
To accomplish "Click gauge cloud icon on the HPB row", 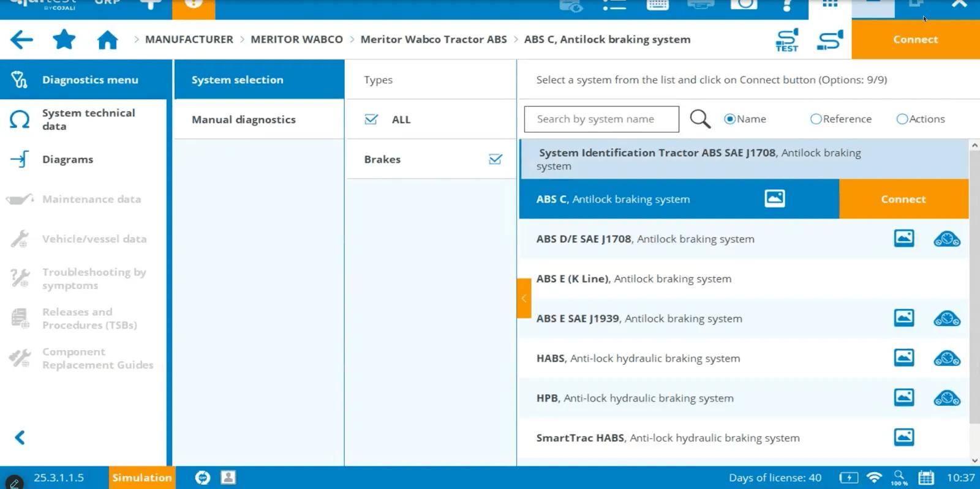I will coord(947,398).
